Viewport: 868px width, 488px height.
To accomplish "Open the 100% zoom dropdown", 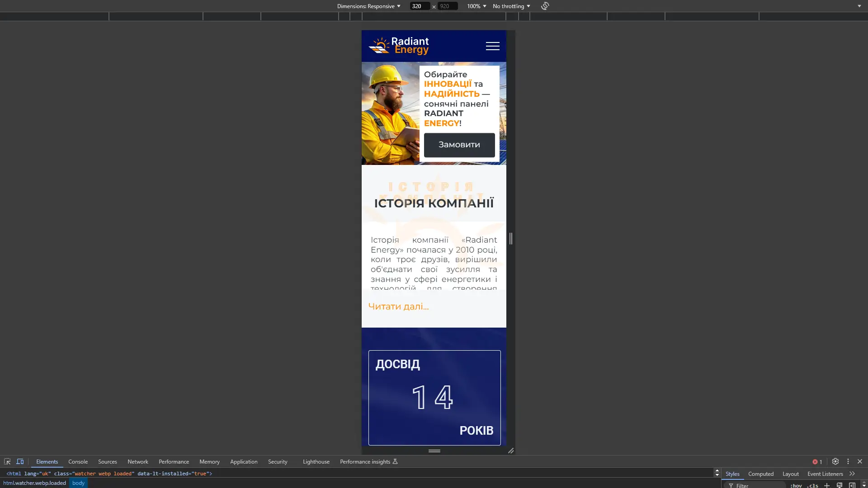I will (476, 6).
